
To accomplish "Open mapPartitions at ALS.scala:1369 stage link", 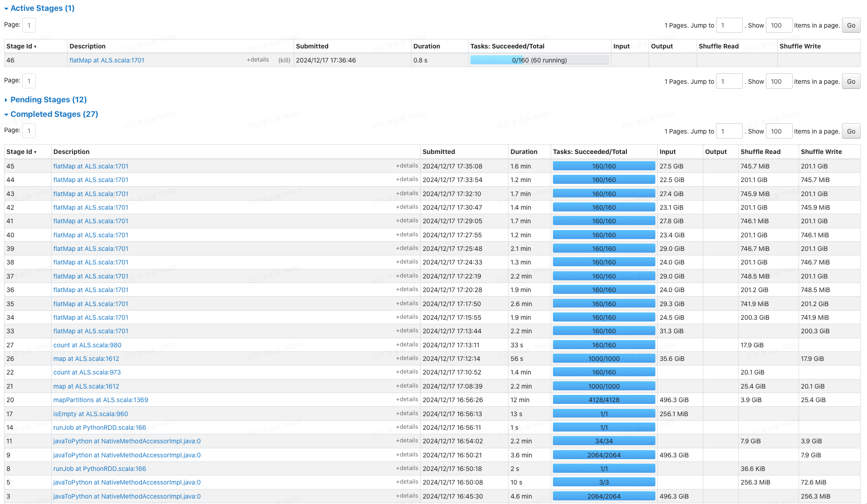I will point(101,400).
